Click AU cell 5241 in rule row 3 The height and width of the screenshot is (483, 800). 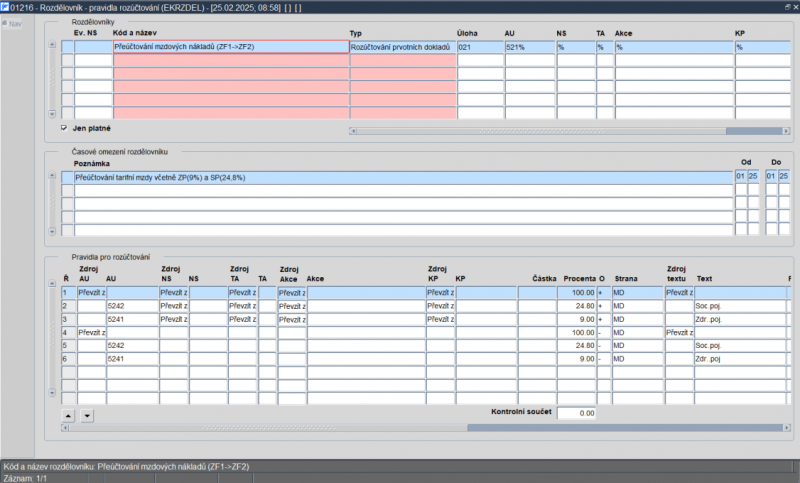pos(133,319)
